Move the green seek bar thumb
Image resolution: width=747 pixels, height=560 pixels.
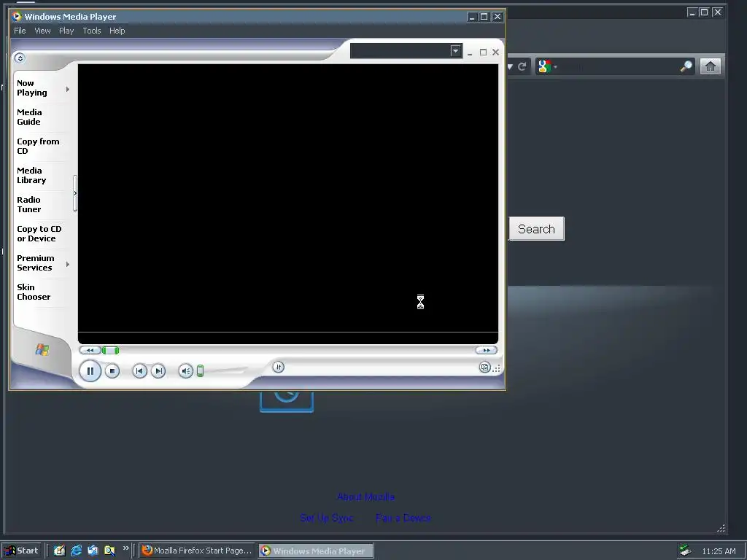point(111,351)
